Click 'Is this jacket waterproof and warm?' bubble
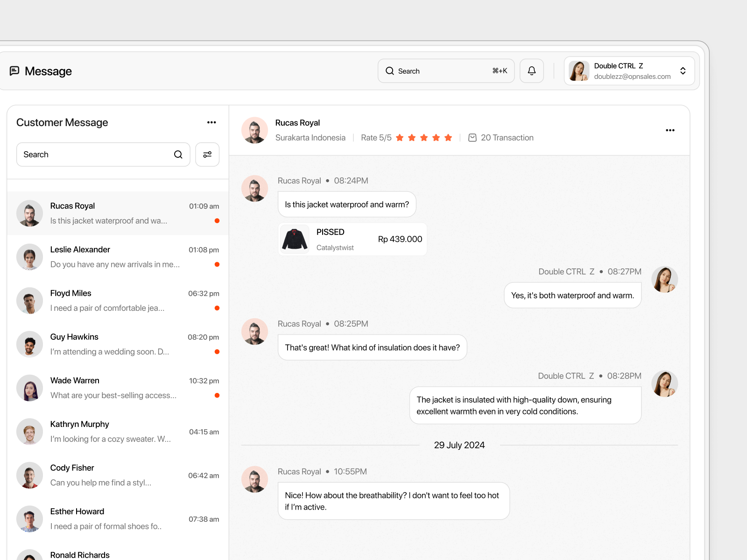747x560 pixels. (x=347, y=204)
